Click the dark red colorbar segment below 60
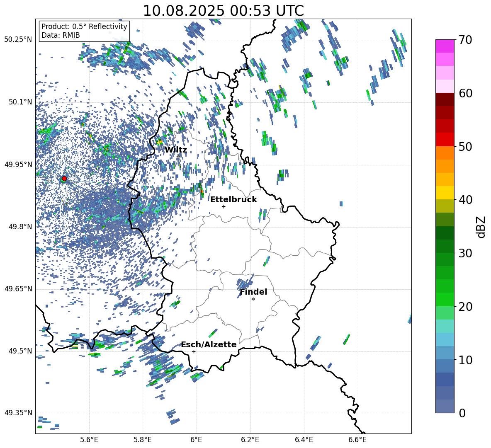This screenshot has height=448, width=491. point(445,99)
